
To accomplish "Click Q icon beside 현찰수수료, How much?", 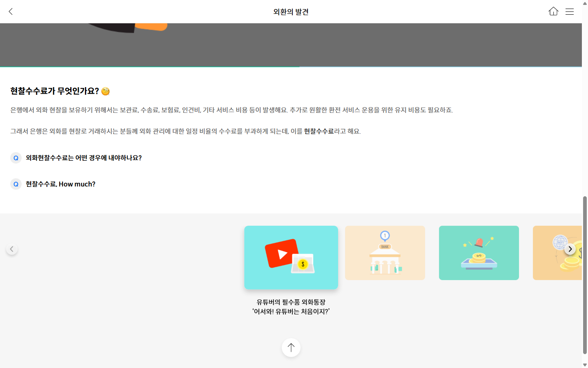I will pyautogui.click(x=16, y=184).
